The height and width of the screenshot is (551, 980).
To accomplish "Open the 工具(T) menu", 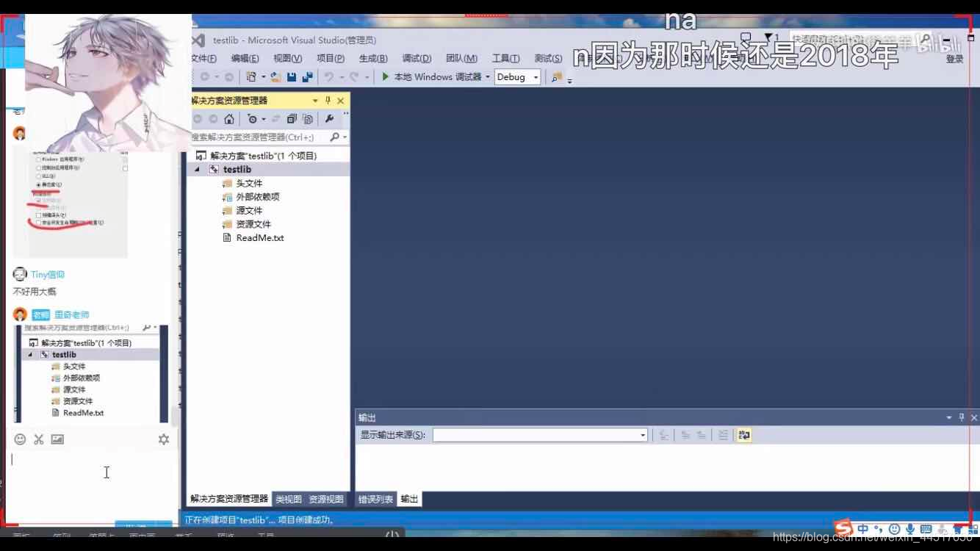I will coord(505,58).
